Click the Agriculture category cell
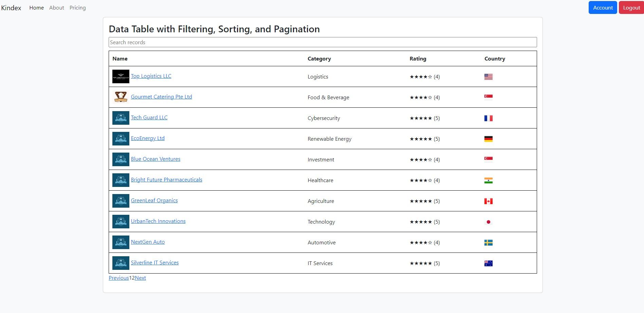 (x=321, y=201)
